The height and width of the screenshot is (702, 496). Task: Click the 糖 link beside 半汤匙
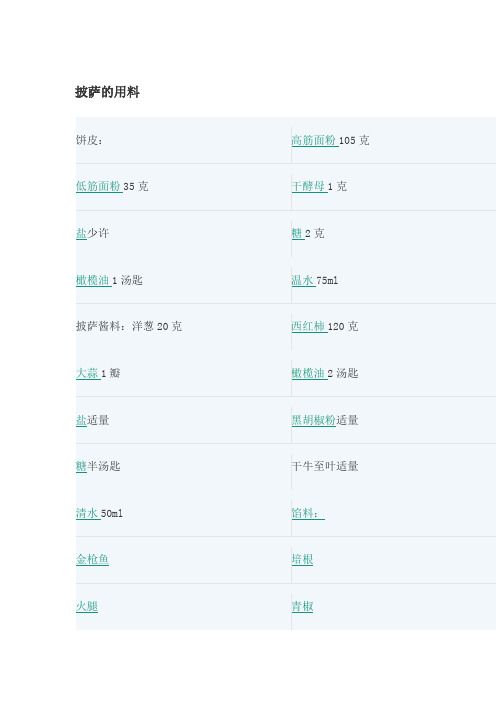coord(81,466)
